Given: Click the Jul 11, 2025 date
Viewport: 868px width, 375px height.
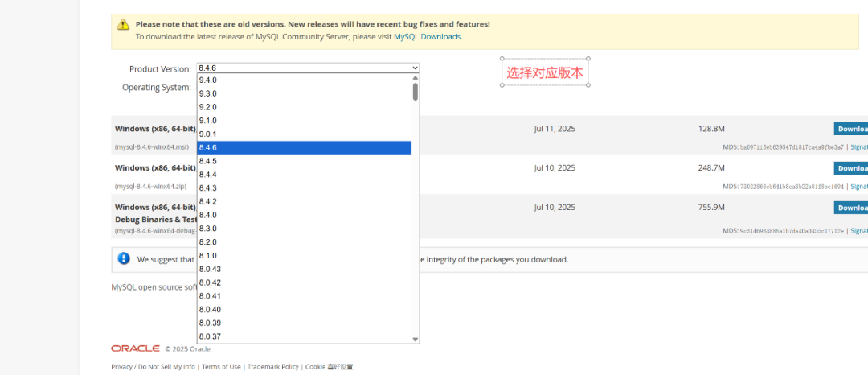Looking at the screenshot, I should pos(555,129).
